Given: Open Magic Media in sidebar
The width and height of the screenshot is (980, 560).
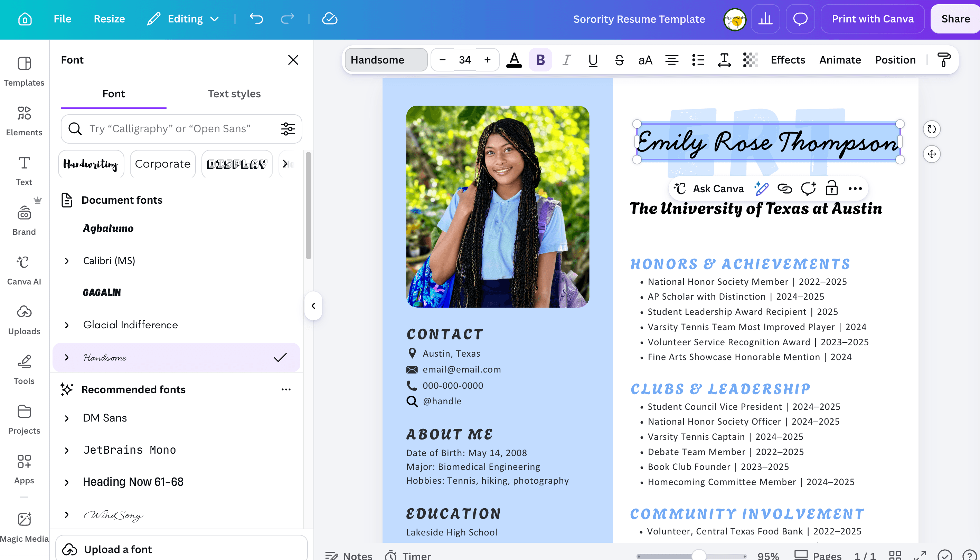Looking at the screenshot, I should click(24, 527).
